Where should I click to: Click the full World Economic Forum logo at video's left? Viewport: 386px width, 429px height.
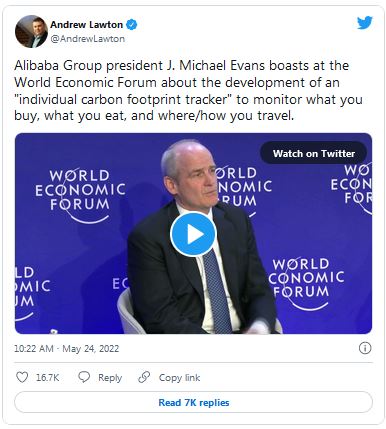(80, 195)
